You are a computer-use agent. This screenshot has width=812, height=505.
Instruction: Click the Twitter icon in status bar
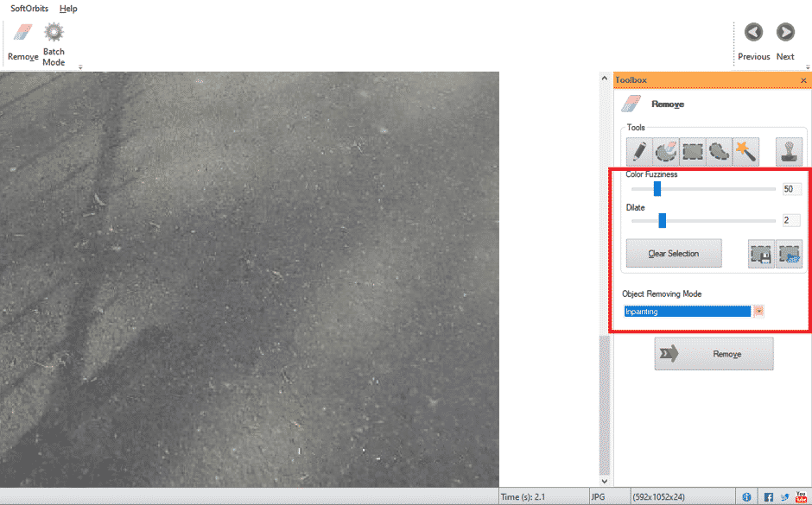point(785,496)
